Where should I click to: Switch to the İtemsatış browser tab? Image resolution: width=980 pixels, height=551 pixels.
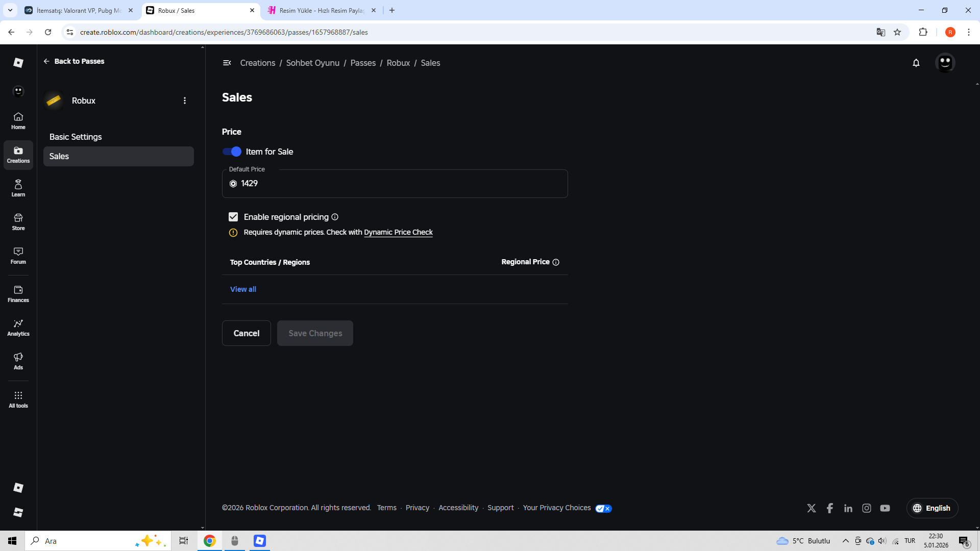coord(79,10)
